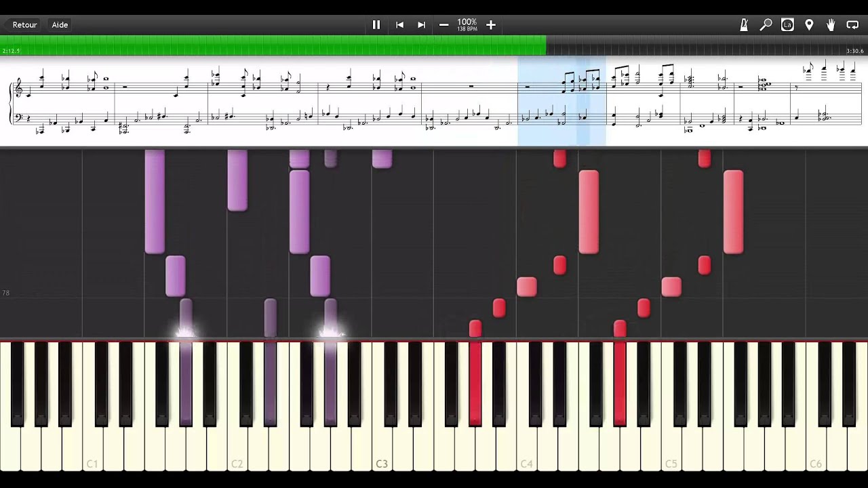Viewport: 868px width, 488px height.
Task: Click the bookmark pin icon
Action: (x=809, y=24)
